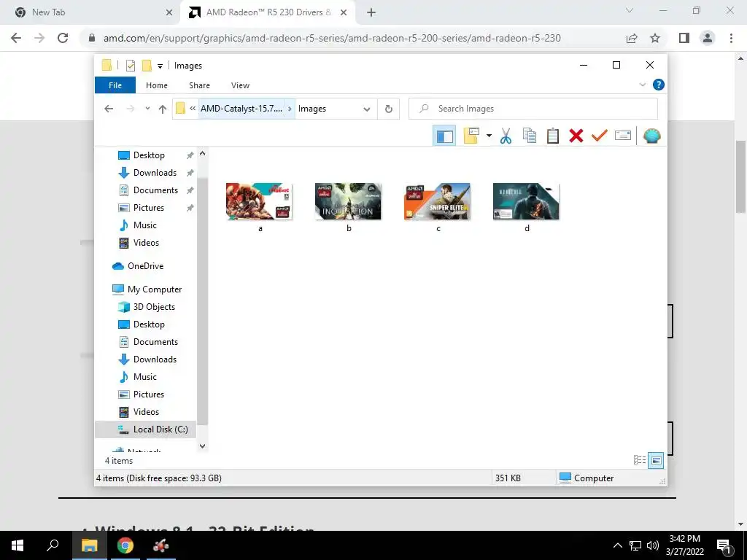The height and width of the screenshot is (560, 747).
Task: Click AMD-Catalyst-15.7 breadcrumb segment
Action: tap(241, 109)
